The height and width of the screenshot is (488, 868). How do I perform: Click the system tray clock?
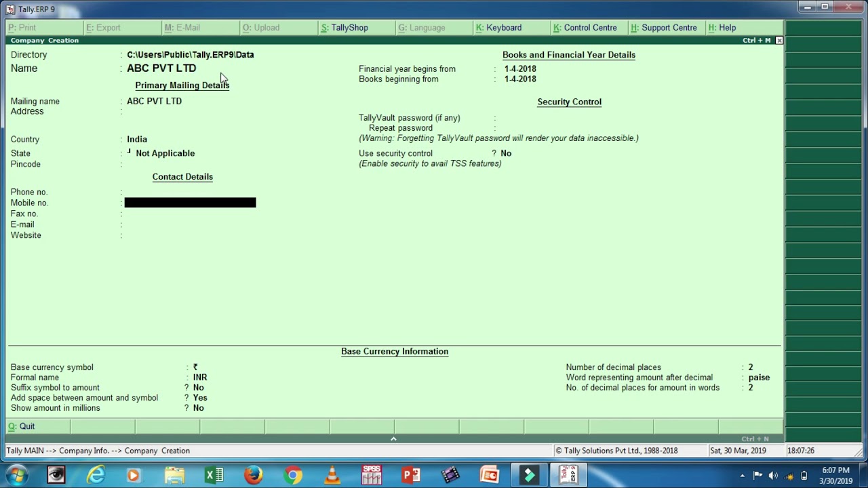tap(835, 475)
